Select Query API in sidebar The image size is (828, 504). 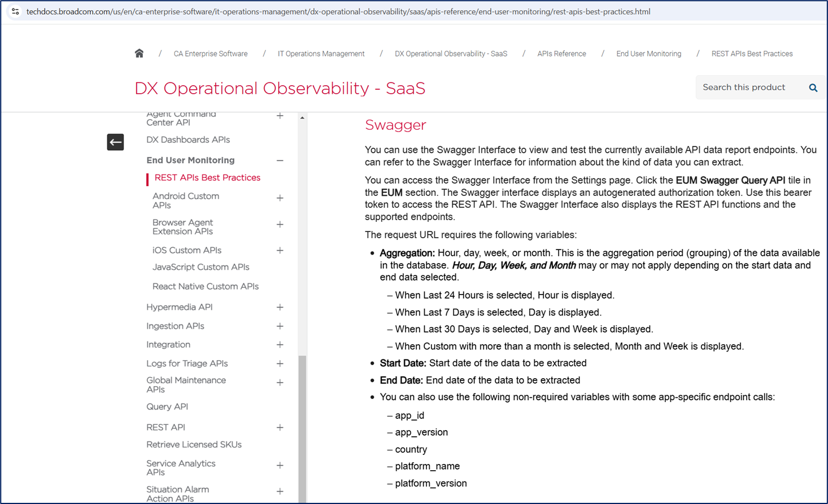click(167, 407)
